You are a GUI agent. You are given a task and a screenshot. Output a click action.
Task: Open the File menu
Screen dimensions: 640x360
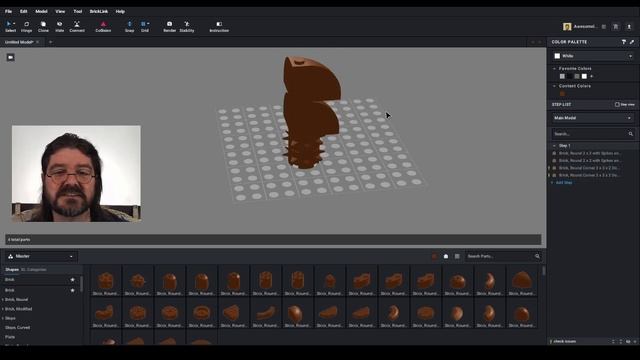8,11
